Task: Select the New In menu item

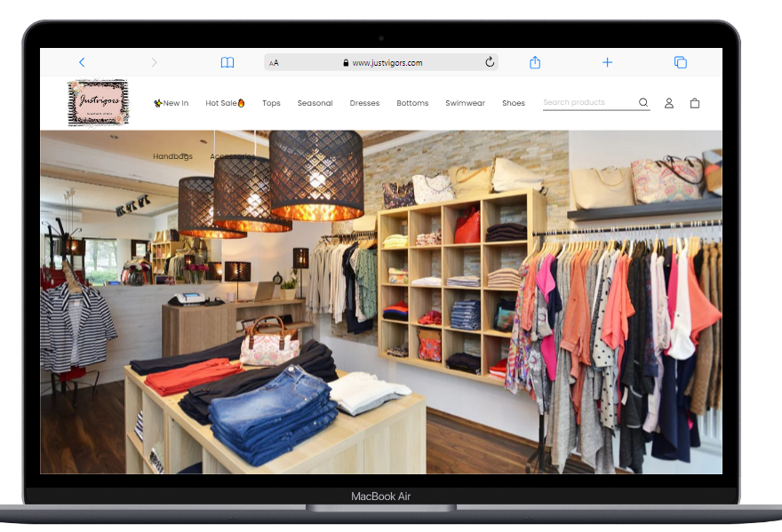Action: click(172, 103)
